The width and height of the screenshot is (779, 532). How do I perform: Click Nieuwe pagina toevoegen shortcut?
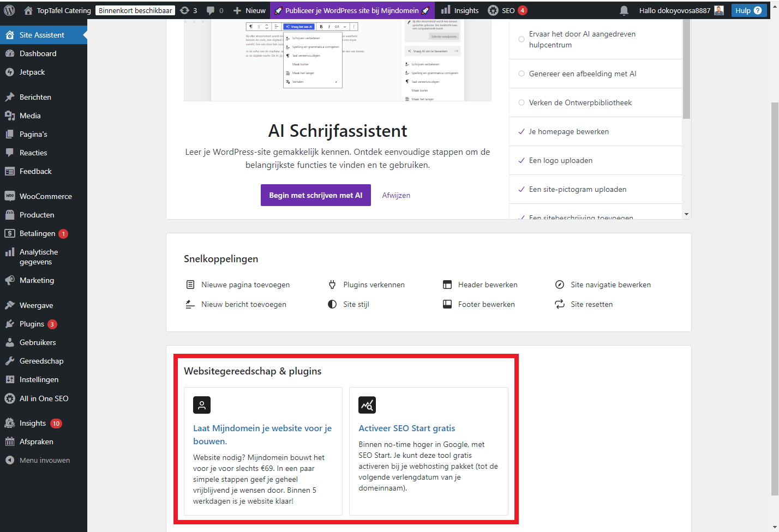[238, 285]
